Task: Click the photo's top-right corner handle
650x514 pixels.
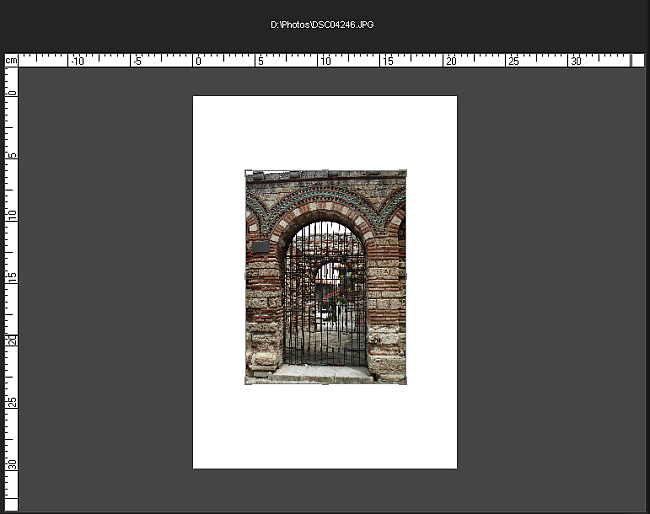Action: tap(403, 172)
